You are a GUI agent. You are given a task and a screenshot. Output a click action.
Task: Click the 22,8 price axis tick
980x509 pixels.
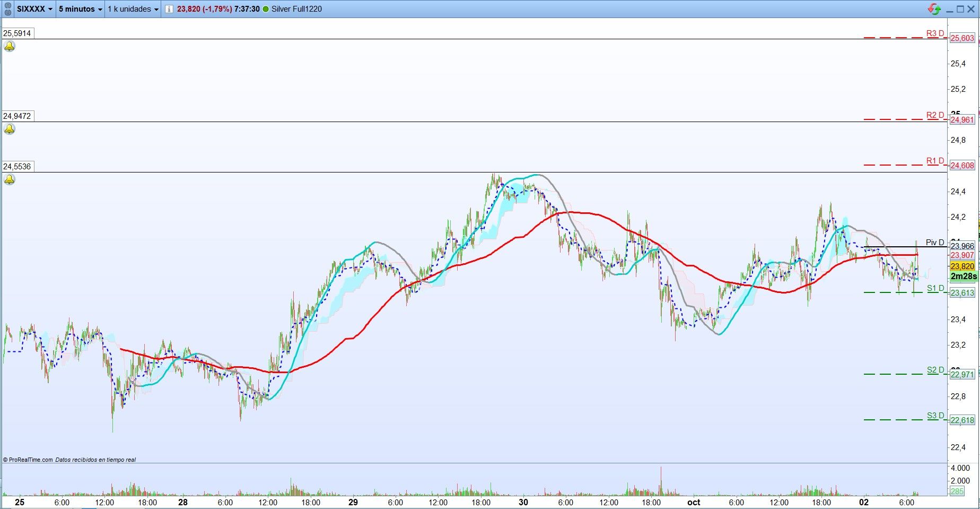pyautogui.click(x=958, y=396)
